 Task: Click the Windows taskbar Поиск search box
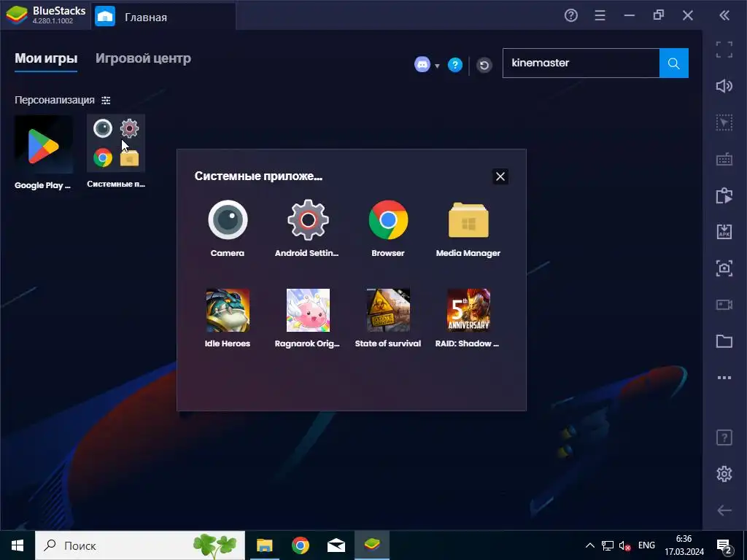[140, 545]
